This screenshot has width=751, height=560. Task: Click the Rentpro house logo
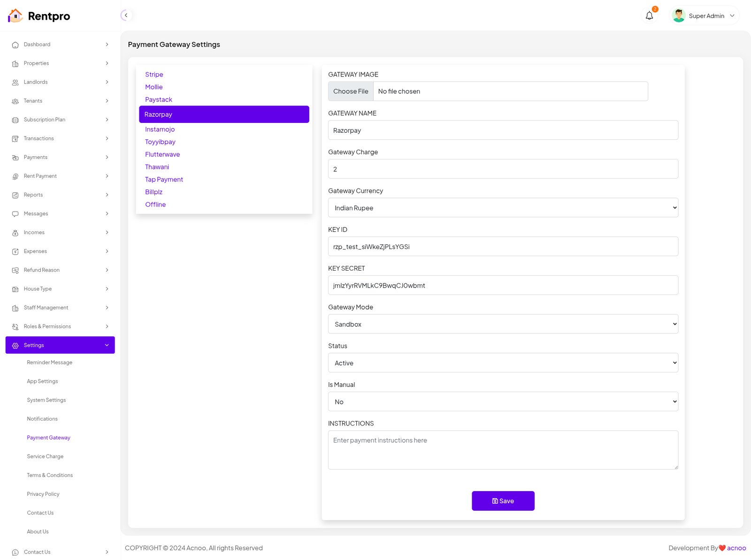(15, 16)
